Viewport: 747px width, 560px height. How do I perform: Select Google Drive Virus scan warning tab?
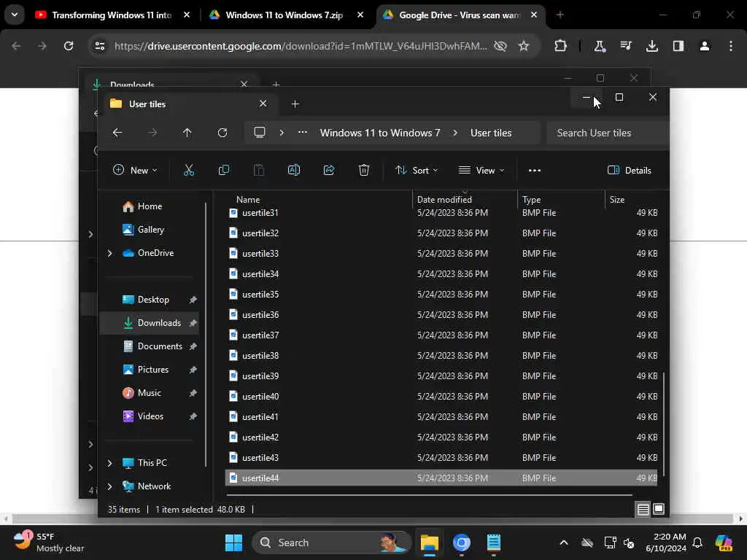click(x=460, y=15)
